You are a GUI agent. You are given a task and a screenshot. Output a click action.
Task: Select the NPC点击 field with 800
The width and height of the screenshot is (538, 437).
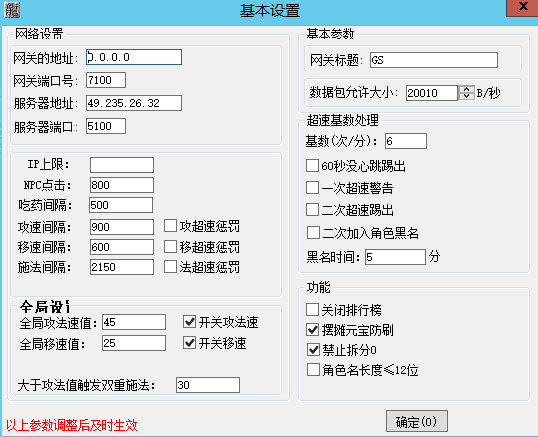pos(122,185)
